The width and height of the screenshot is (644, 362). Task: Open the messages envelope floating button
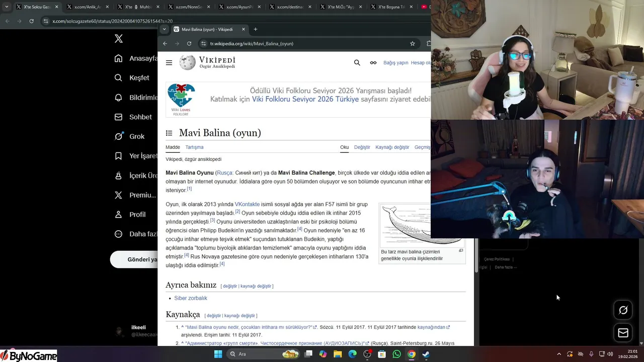[623, 333]
